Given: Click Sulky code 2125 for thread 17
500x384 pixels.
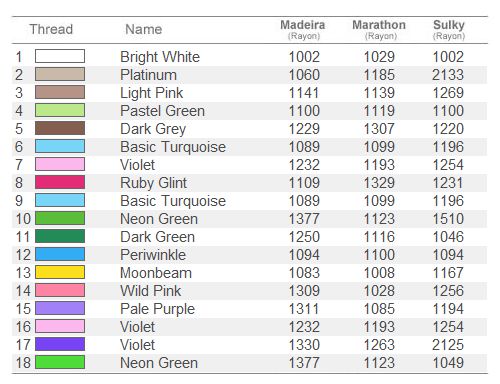Looking at the screenshot, I should [x=448, y=345].
